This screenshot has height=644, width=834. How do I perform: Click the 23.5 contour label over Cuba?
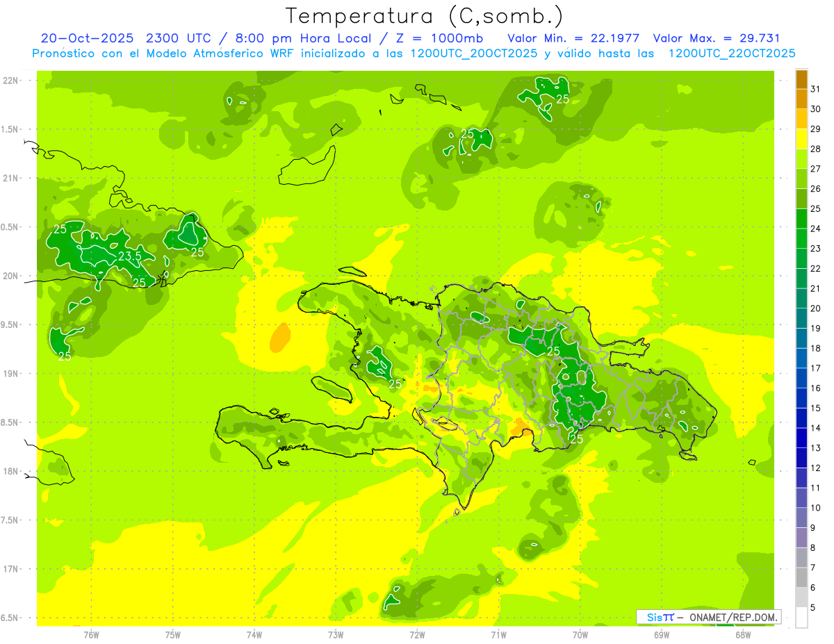pyautogui.click(x=129, y=256)
